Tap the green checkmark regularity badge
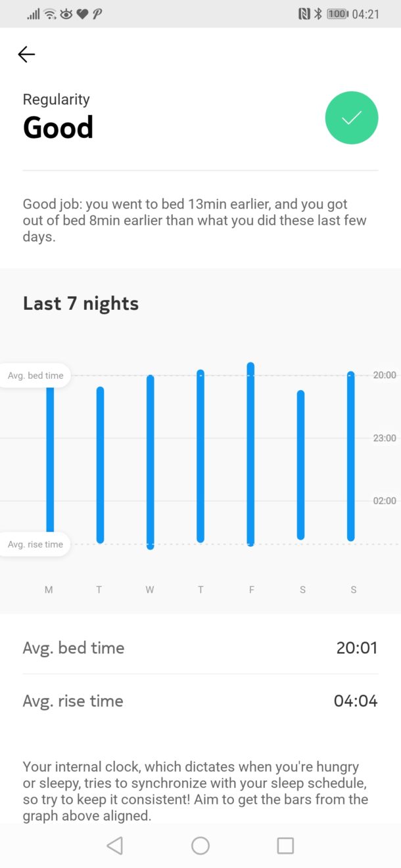The height and width of the screenshot is (868, 401). pyautogui.click(x=352, y=118)
